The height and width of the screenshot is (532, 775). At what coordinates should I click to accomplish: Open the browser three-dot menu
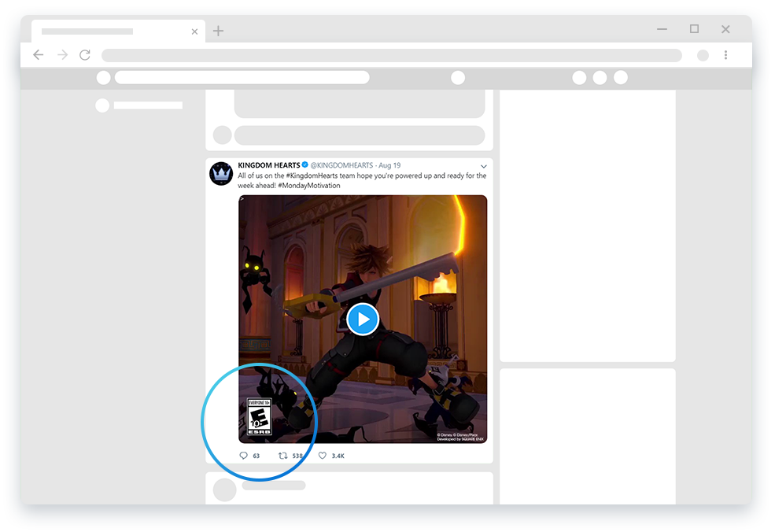(725, 55)
